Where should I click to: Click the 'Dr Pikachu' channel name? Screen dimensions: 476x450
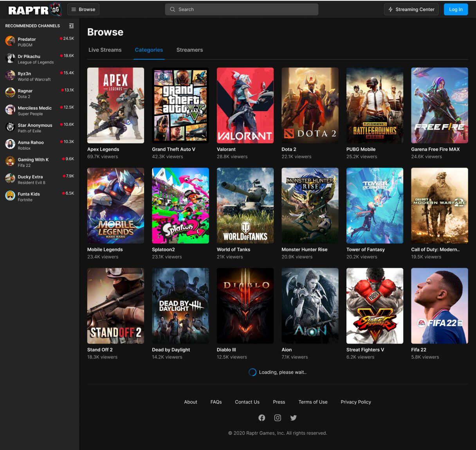click(29, 56)
